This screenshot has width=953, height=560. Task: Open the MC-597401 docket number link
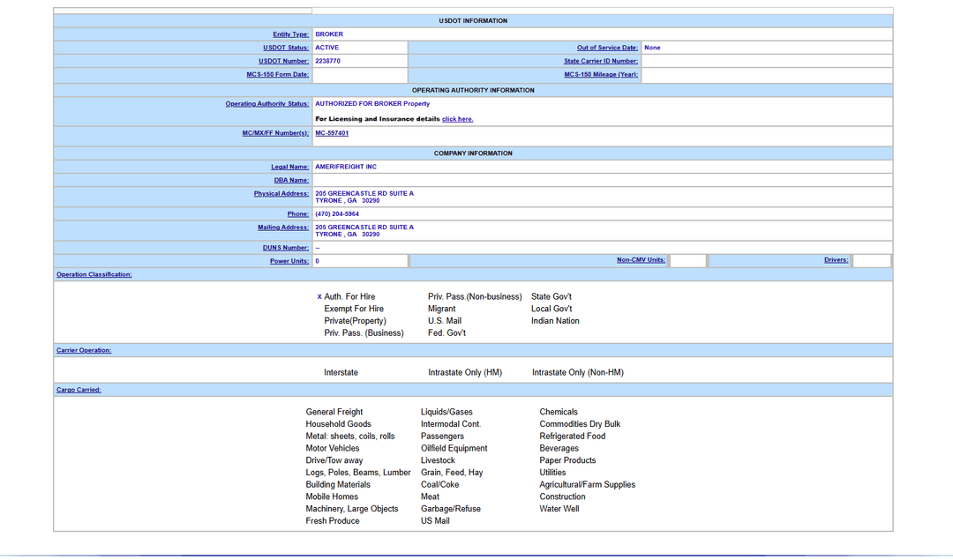pos(332,133)
